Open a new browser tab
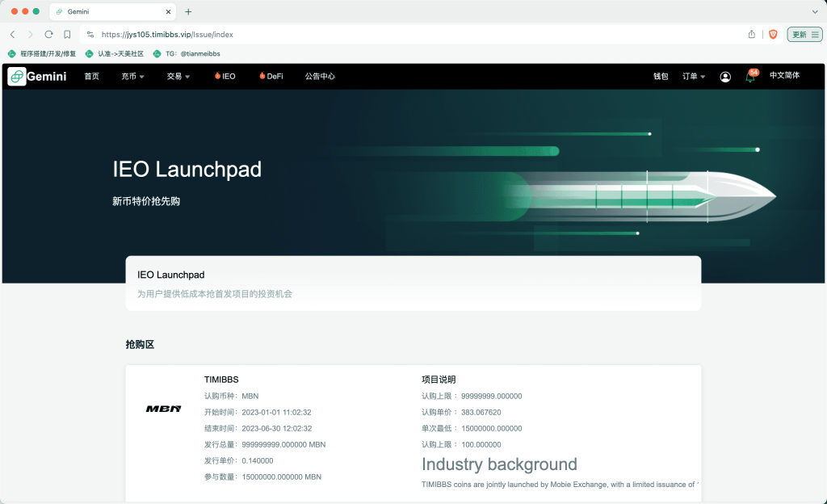Screen dimensions: 827x504 click(x=188, y=11)
